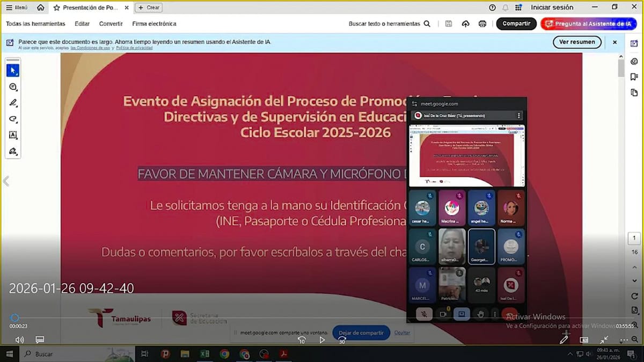Switch to Firma electrónica menu
Image resolution: width=644 pixels, height=362 pixels.
(x=154, y=24)
